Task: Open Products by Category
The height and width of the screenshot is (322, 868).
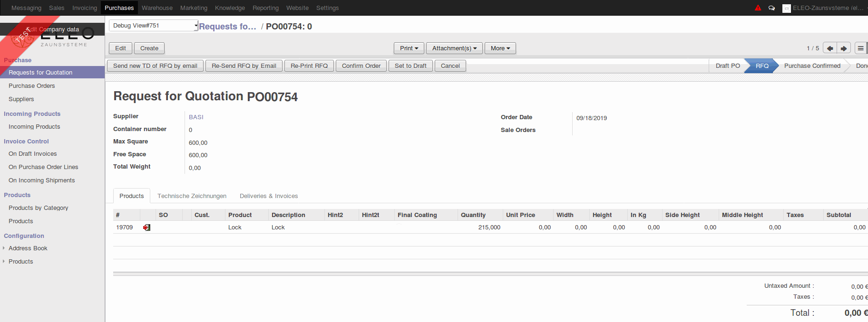Action: click(x=38, y=208)
